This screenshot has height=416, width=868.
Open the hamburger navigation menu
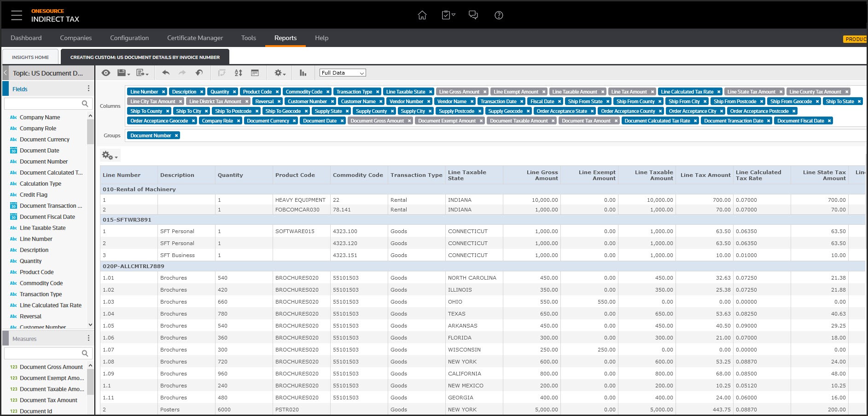coord(17,15)
